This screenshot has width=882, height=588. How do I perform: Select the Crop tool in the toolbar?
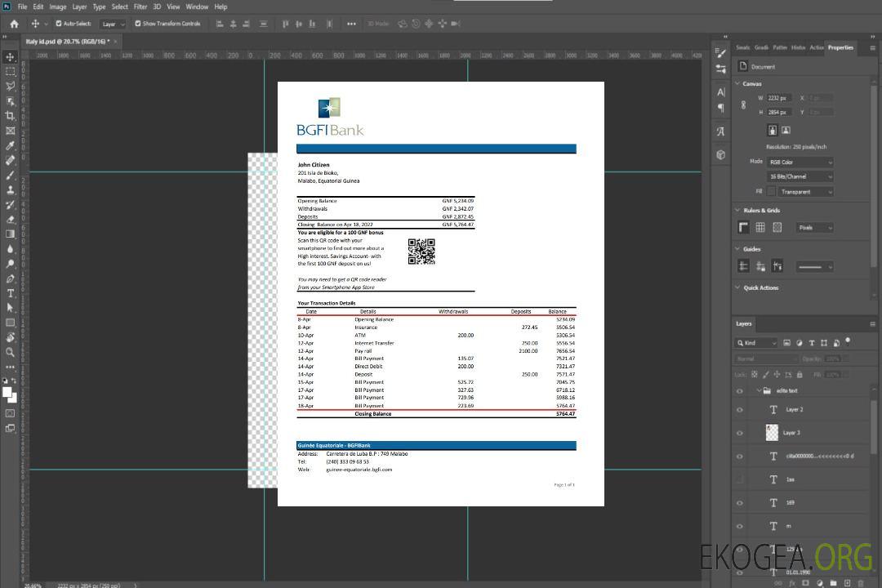(x=11, y=116)
